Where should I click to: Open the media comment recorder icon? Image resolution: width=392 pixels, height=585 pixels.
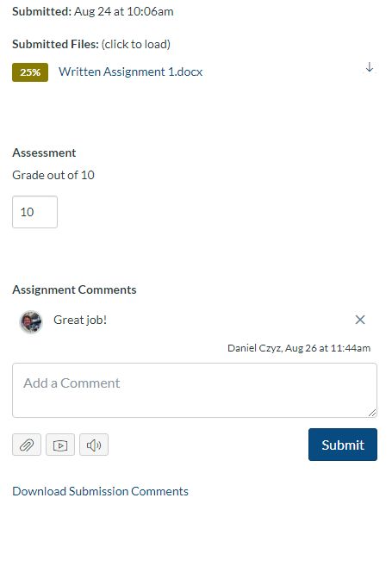pos(60,445)
